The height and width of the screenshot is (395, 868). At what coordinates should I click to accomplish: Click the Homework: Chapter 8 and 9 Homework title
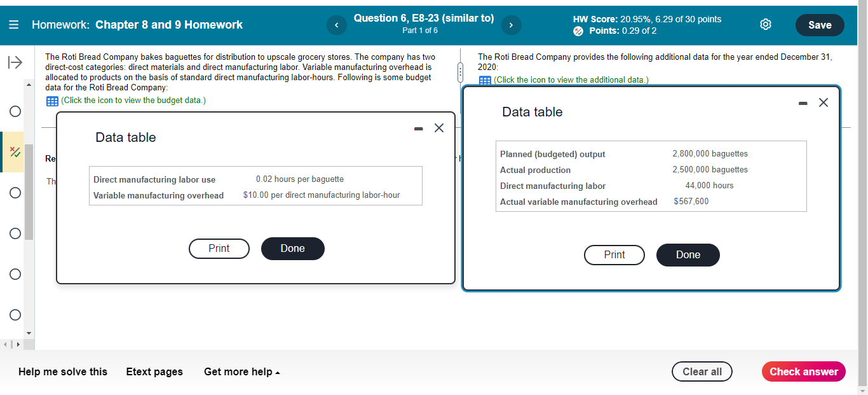(137, 25)
